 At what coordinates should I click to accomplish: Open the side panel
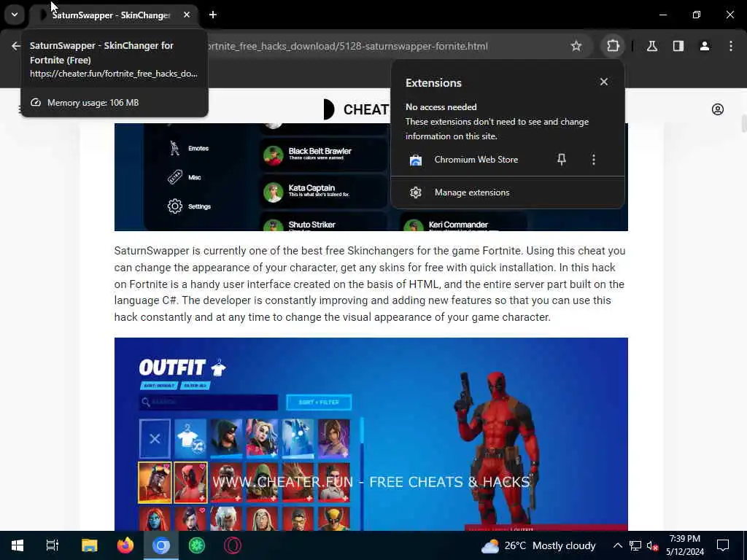click(x=678, y=46)
